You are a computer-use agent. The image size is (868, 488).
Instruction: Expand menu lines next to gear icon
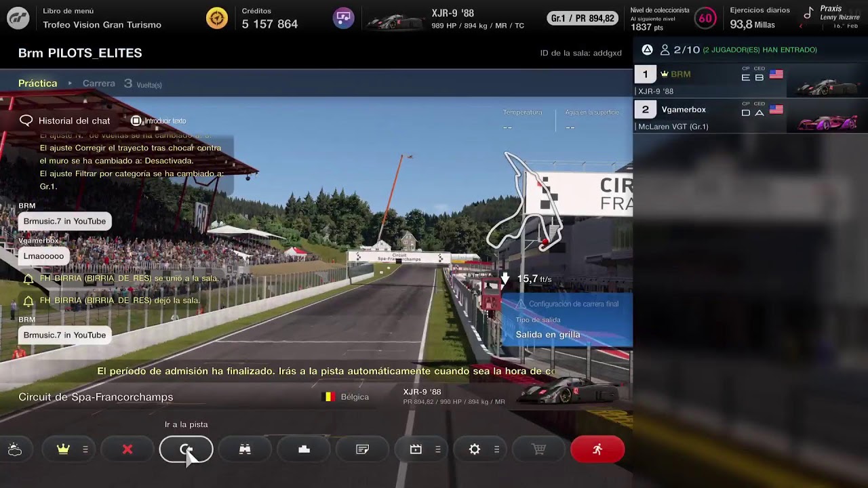[x=497, y=449]
